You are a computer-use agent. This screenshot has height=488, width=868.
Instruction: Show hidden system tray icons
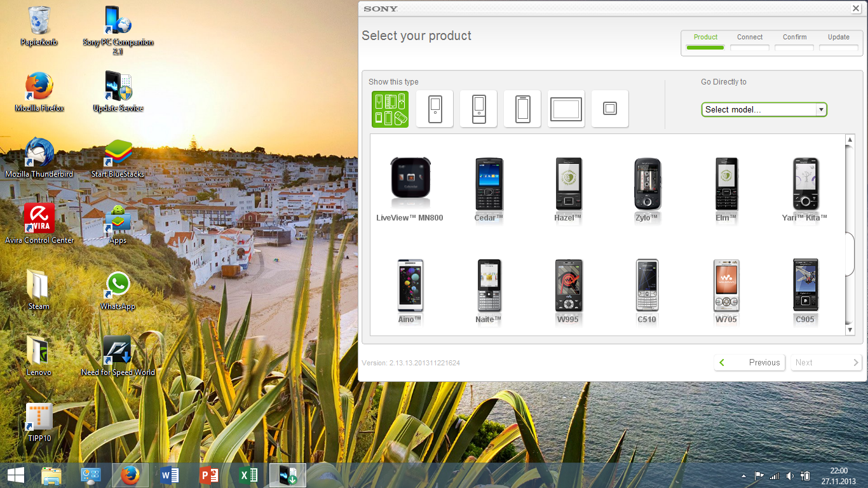744,476
